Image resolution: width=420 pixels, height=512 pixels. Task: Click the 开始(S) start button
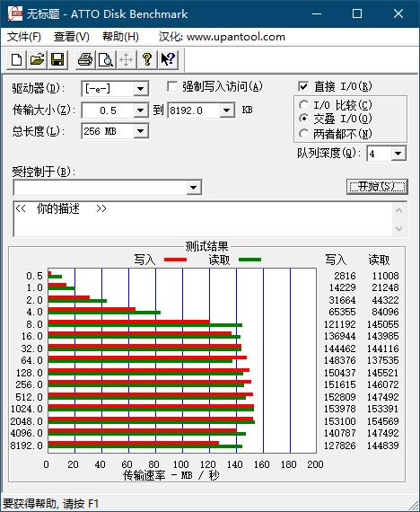377,187
